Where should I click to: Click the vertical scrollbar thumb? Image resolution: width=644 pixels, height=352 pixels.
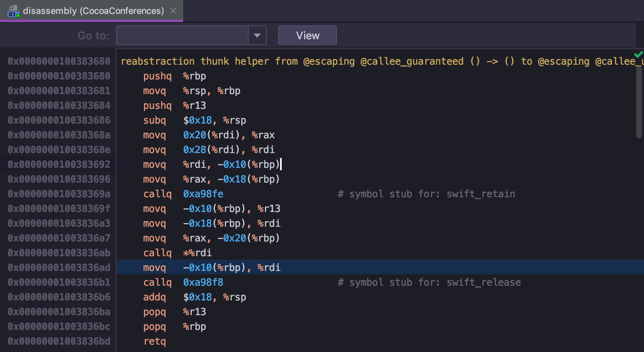(x=639, y=102)
